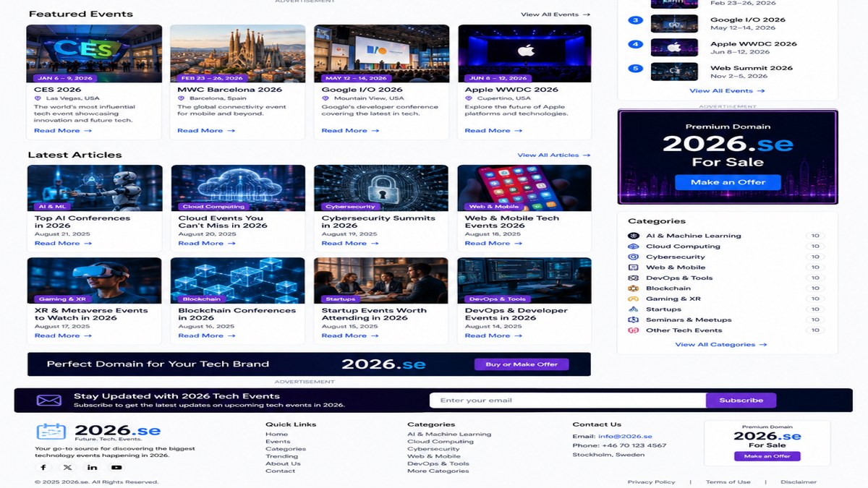Click the Buy or Make Offer button
Screen dimensions: 868x488
[x=522, y=364]
